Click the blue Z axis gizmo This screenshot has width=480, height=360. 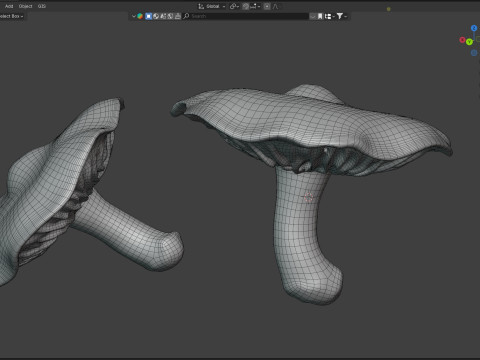(474, 28)
